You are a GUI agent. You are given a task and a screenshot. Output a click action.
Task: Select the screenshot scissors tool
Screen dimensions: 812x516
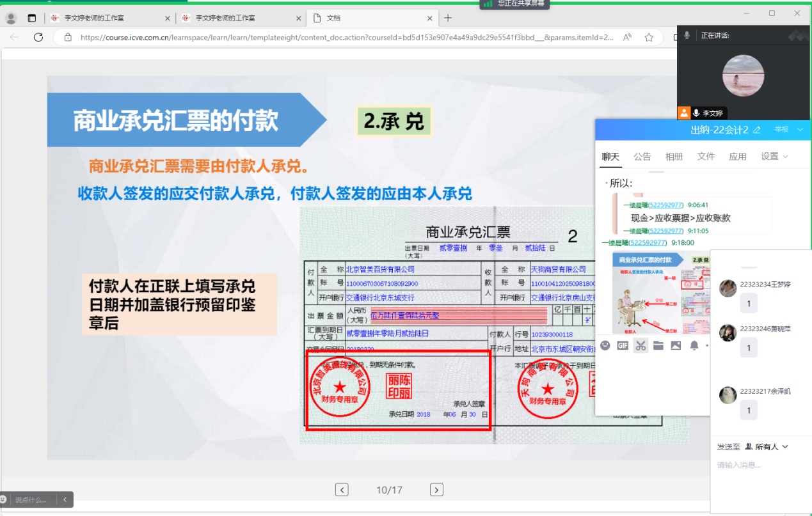[641, 345]
